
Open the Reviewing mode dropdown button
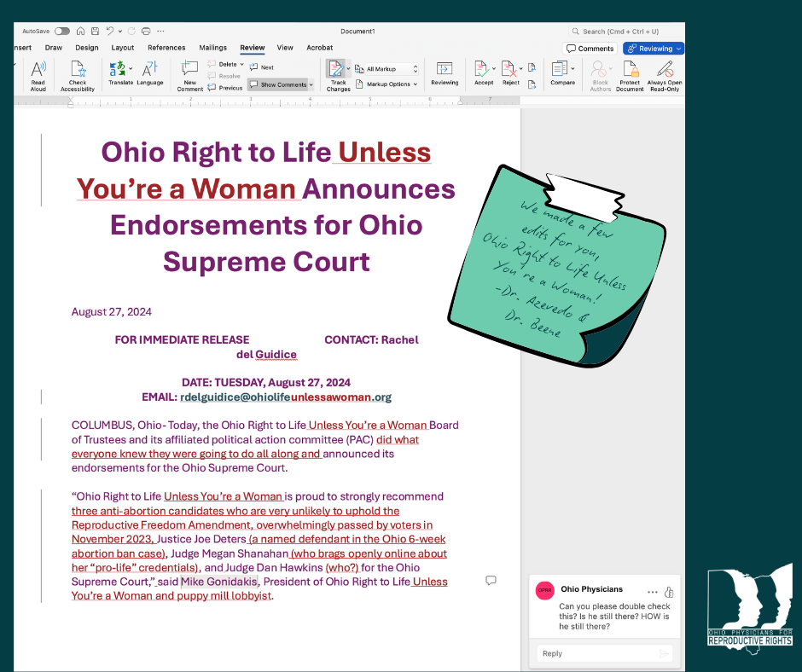point(654,49)
